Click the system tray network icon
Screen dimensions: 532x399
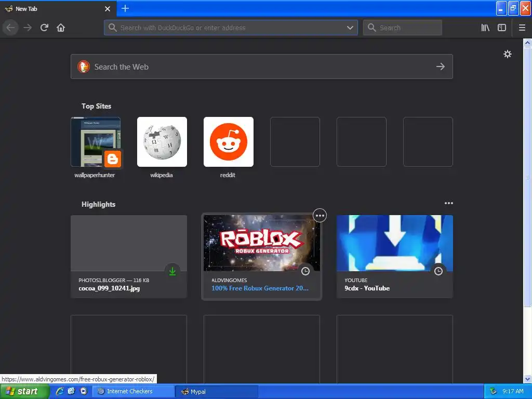click(x=493, y=391)
